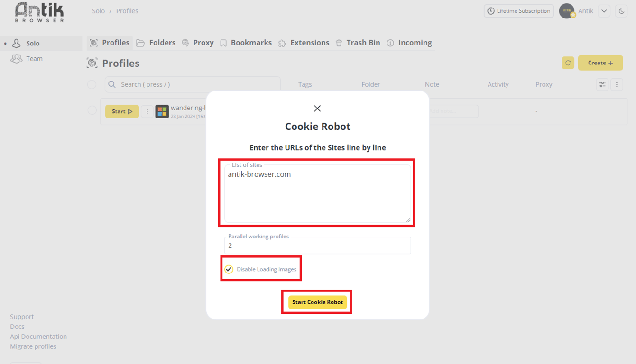Click the Proxy column header
This screenshot has height=364, width=636.
coord(544,84)
